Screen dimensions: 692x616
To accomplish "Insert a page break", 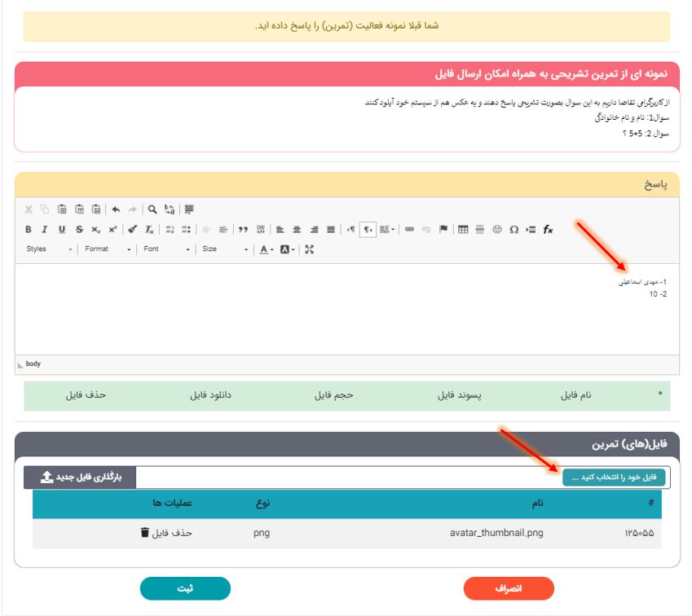I will point(531,230).
